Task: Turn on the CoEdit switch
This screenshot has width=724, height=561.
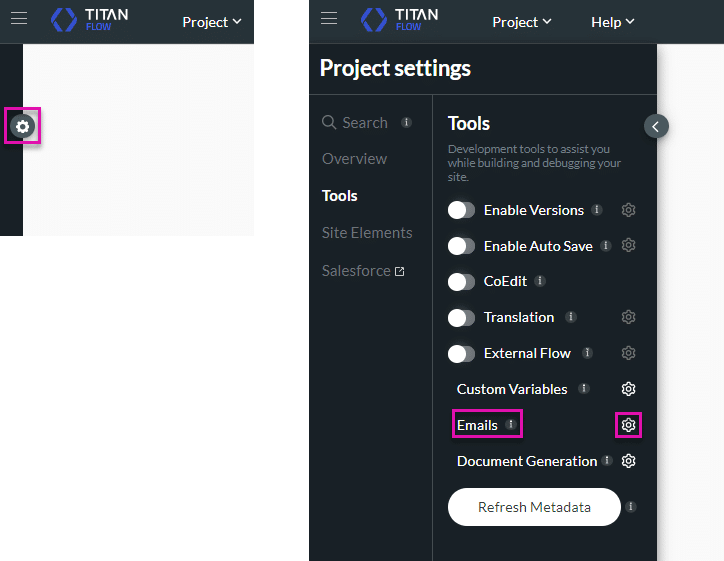Action: click(x=461, y=282)
